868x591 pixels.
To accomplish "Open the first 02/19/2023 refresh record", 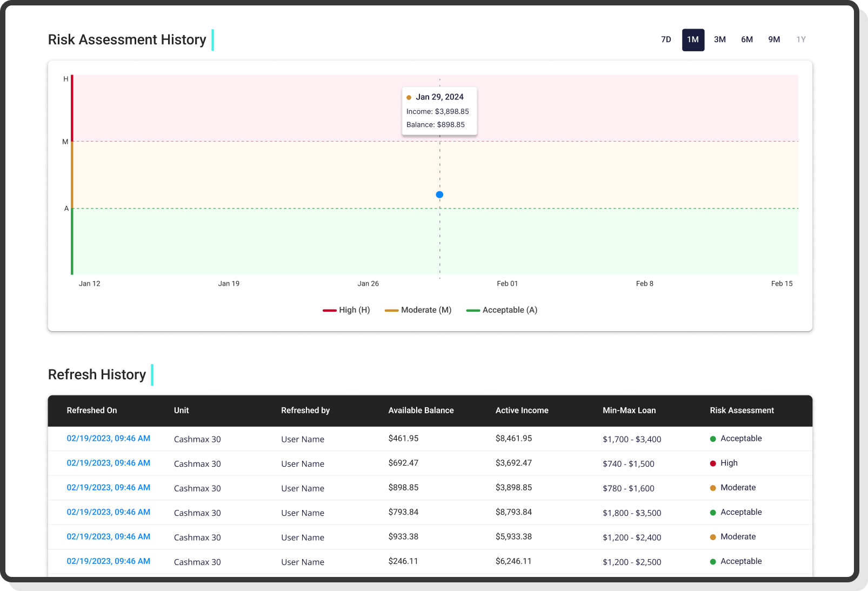I will (108, 438).
